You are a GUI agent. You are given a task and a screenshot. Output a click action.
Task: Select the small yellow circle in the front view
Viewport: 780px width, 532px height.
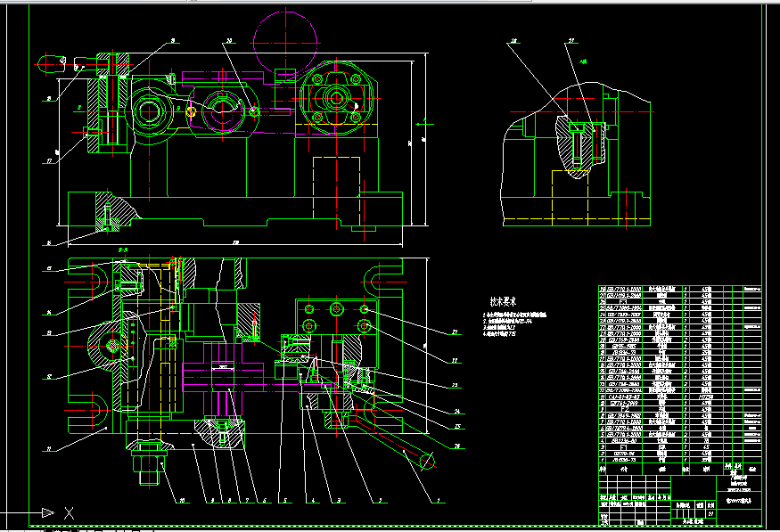191,112
